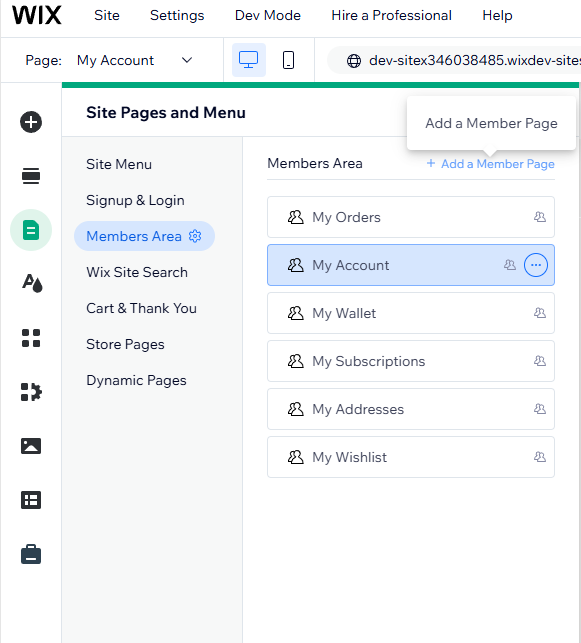The width and height of the screenshot is (581, 643).
Task: Open the CMS table icon
Action: pyautogui.click(x=31, y=500)
